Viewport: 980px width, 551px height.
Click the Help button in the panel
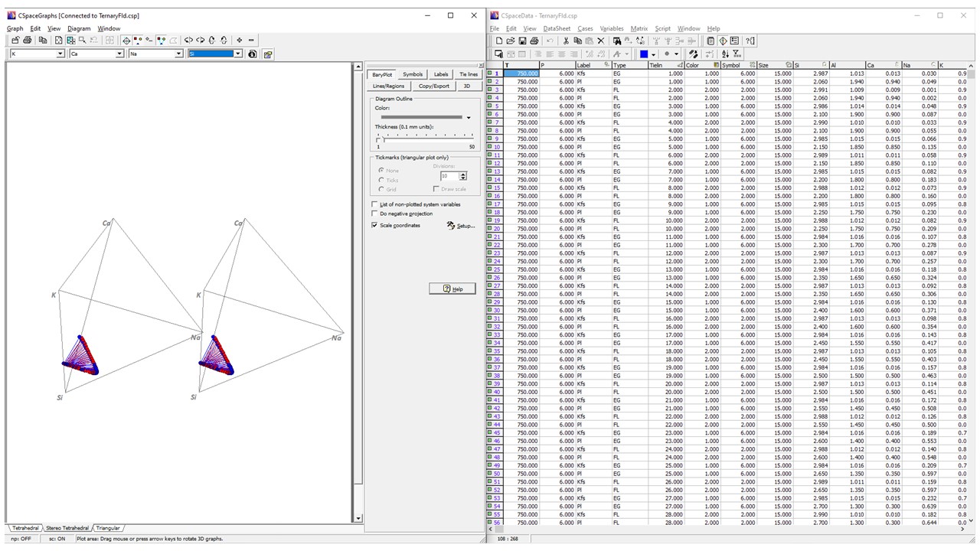tap(452, 289)
